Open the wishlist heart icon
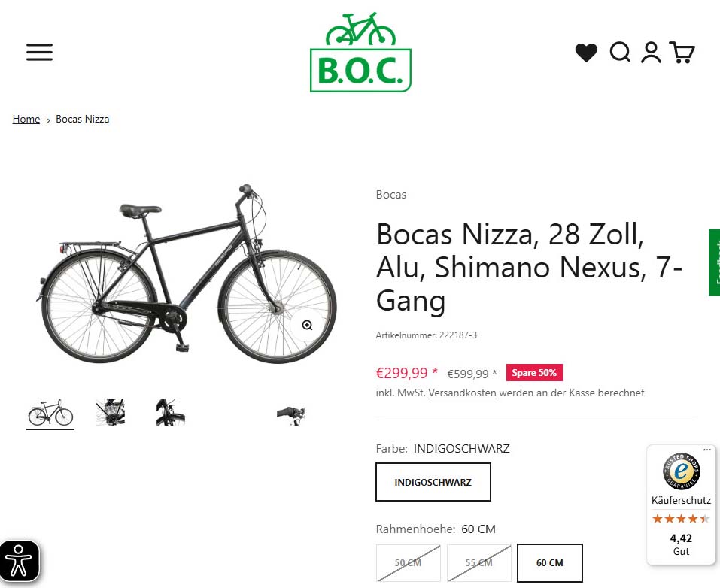The image size is (720, 588). click(586, 53)
